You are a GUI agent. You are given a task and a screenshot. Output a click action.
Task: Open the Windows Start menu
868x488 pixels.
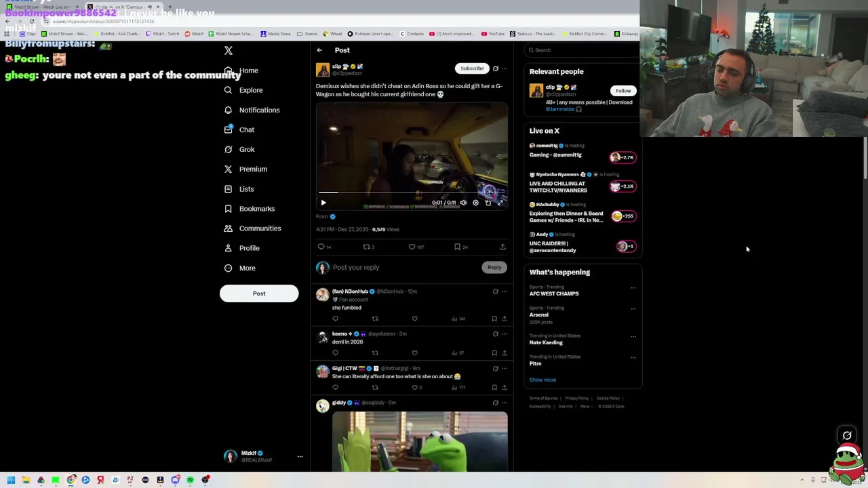coord(11,480)
